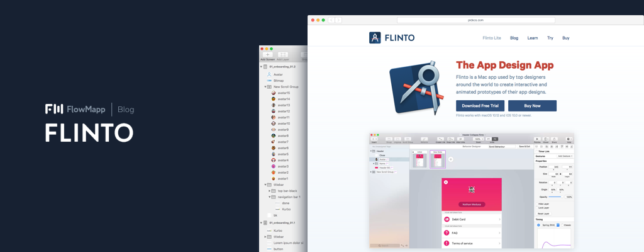Click Save & Exit button
Viewport: 644px width, 252px height.
tap(525, 147)
